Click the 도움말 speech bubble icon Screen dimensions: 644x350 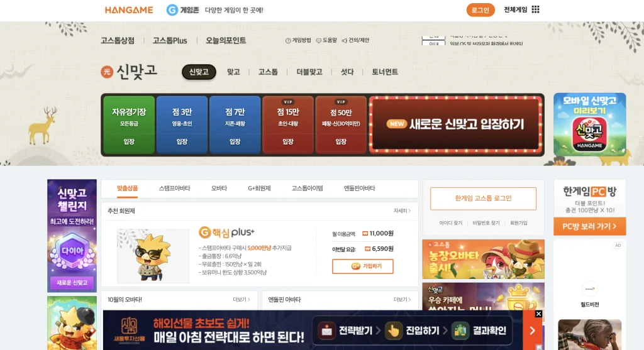pyautogui.click(x=319, y=40)
